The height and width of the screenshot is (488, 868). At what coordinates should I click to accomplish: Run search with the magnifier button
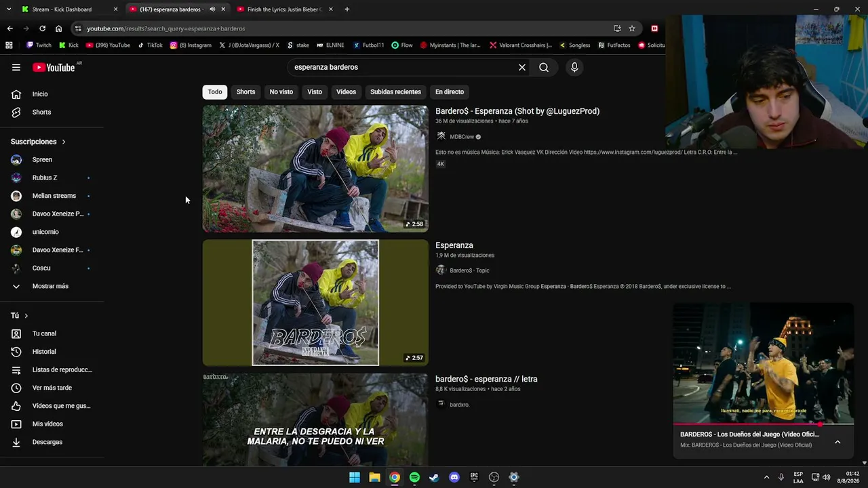click(544, 67)
